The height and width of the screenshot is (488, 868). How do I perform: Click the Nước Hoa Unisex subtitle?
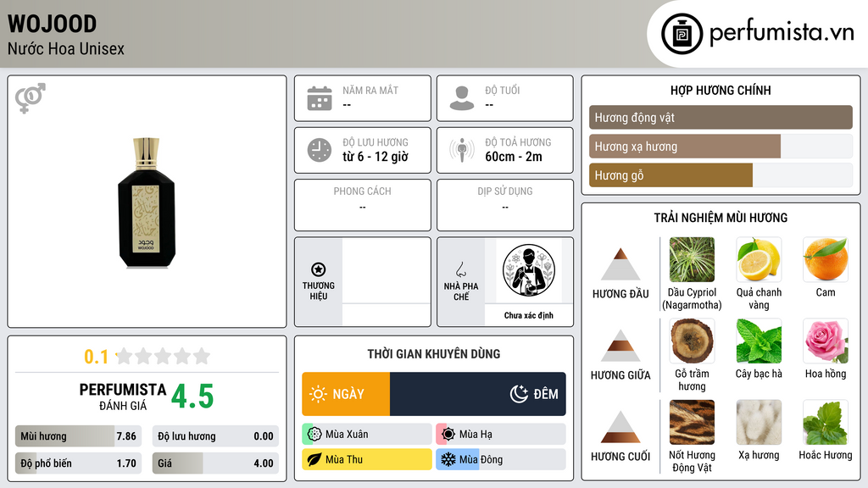point(66,48)
